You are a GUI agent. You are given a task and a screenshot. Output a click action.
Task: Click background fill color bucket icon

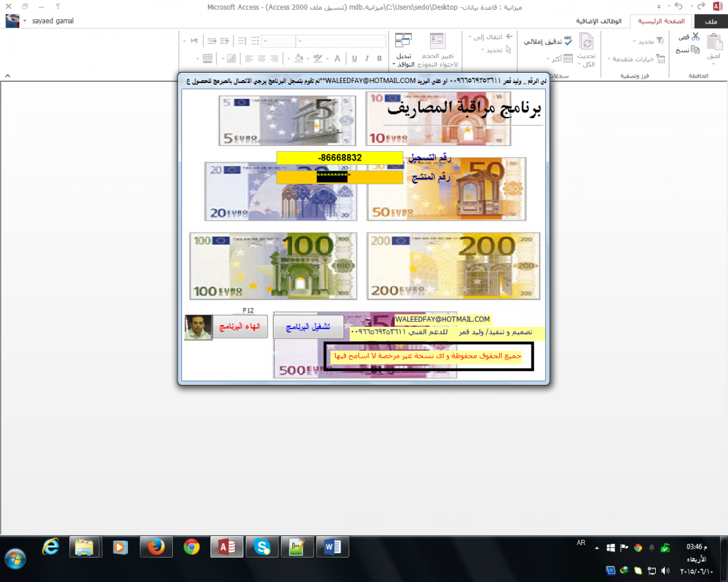298,59
